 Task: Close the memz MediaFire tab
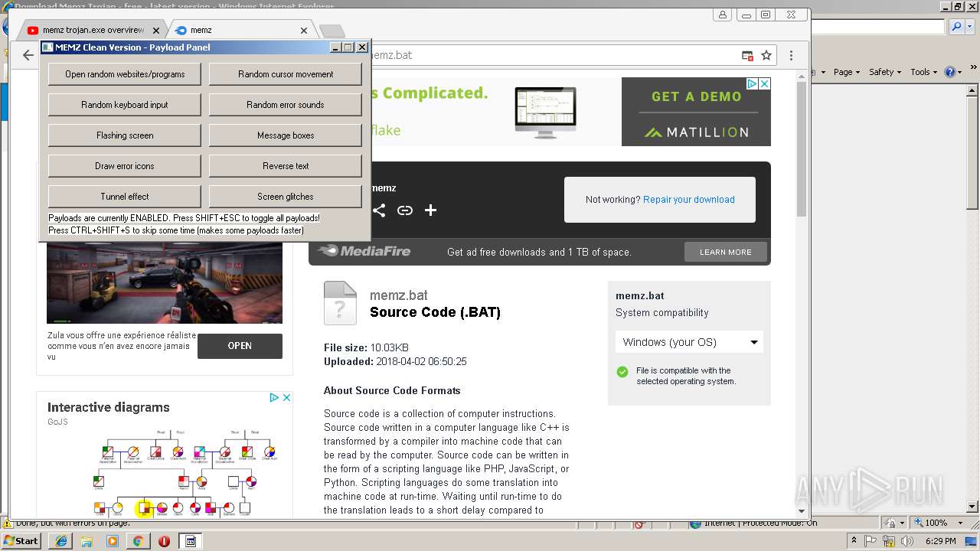click(304, 31)
